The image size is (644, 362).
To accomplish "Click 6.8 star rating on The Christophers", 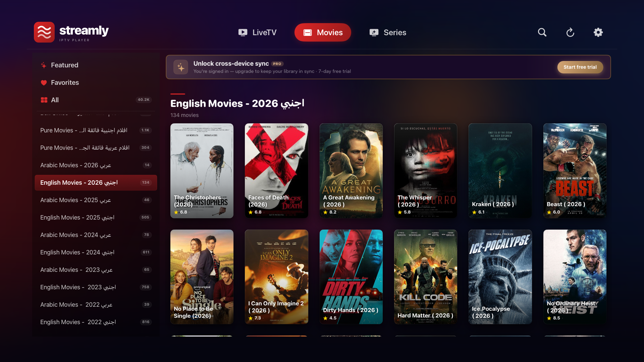I will [180, 212].
